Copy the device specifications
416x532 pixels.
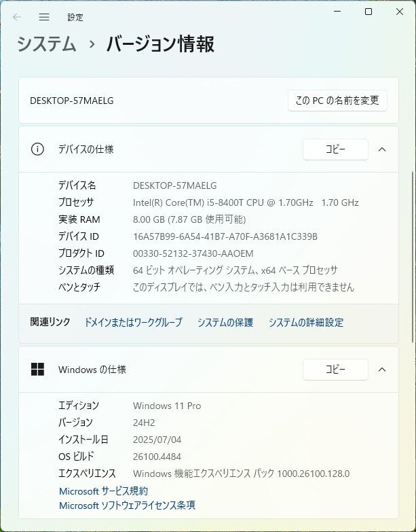coord(335,149)
